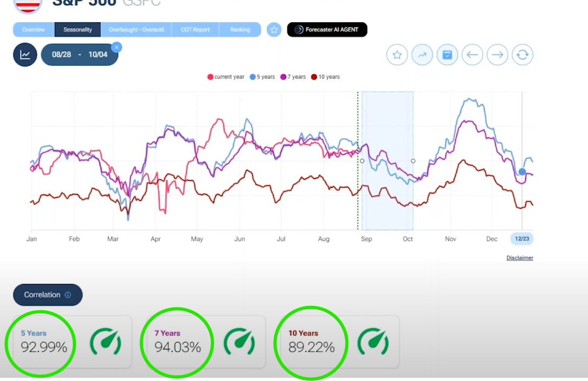
Task: Click the right handle of the highlighted range
Action: click(x=413, y=161)
